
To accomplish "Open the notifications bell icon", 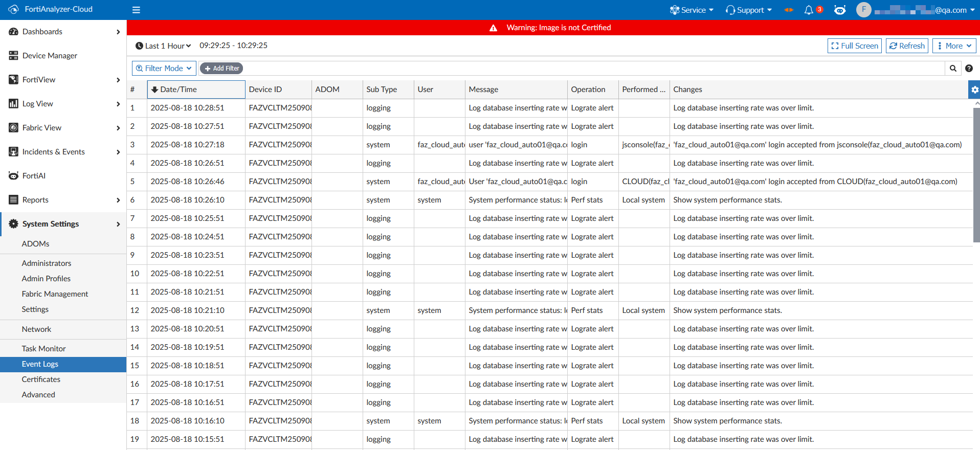I will [809, 10].
